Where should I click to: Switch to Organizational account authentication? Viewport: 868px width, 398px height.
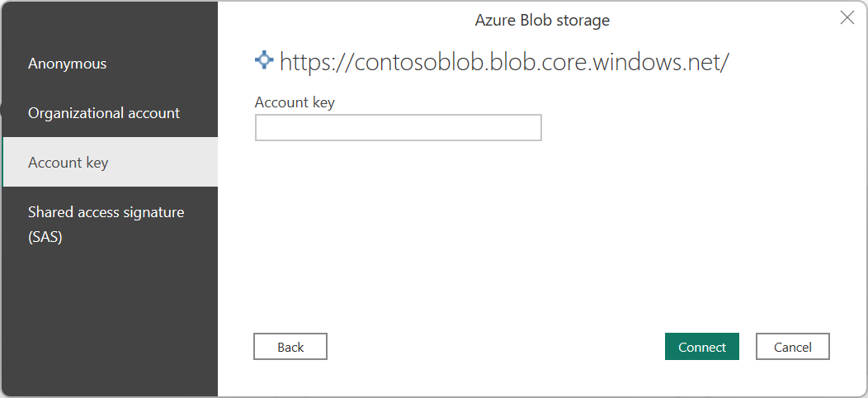(104, 113)
